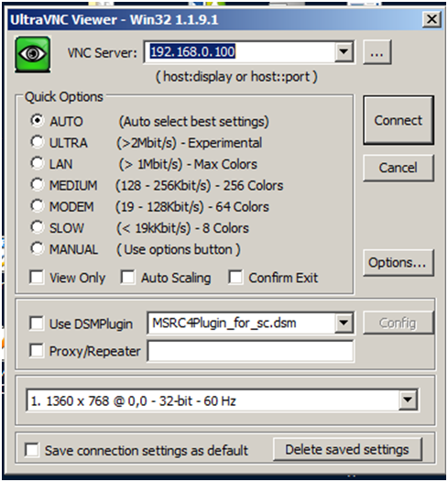The height and width of the screenshot is (482, 448).
Task: Select the LAN quick option
Action: 37,163
